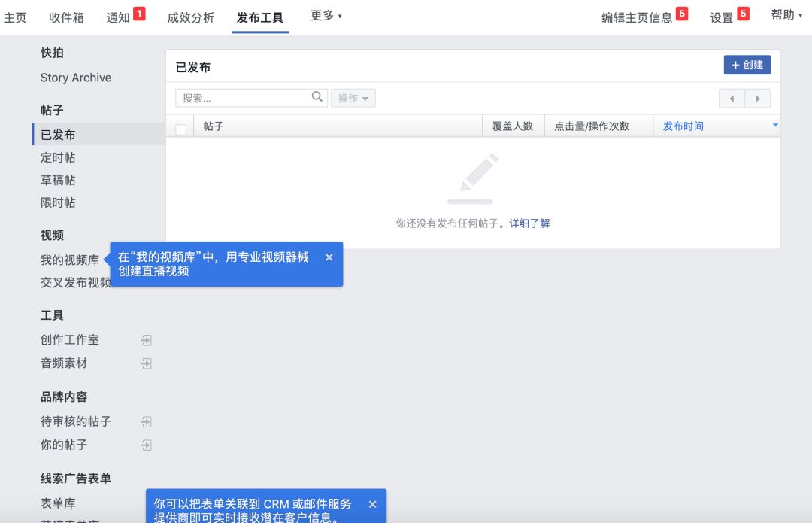Select the 发布工具 tab
Image resolution: width=812 pixels, height=523 pixels.
(x=260, y=17)
